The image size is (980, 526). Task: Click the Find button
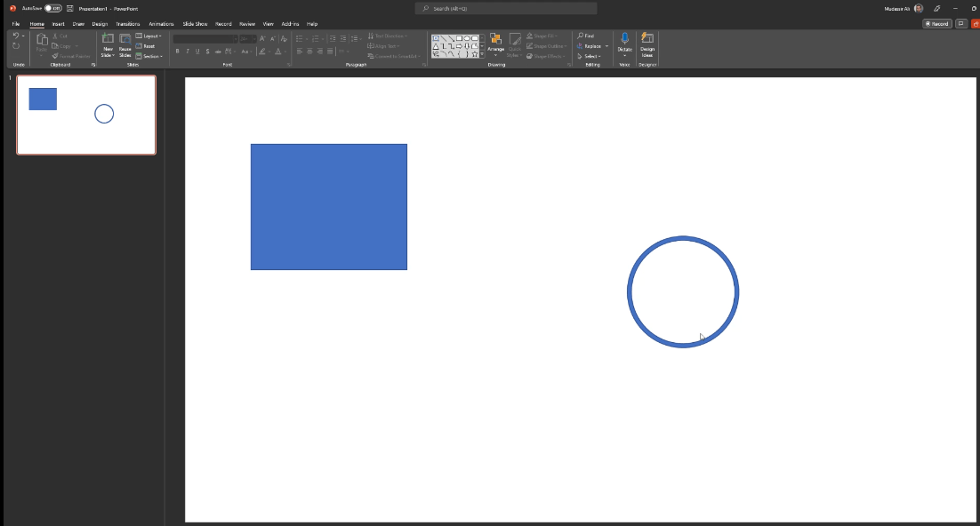(586, 36)
